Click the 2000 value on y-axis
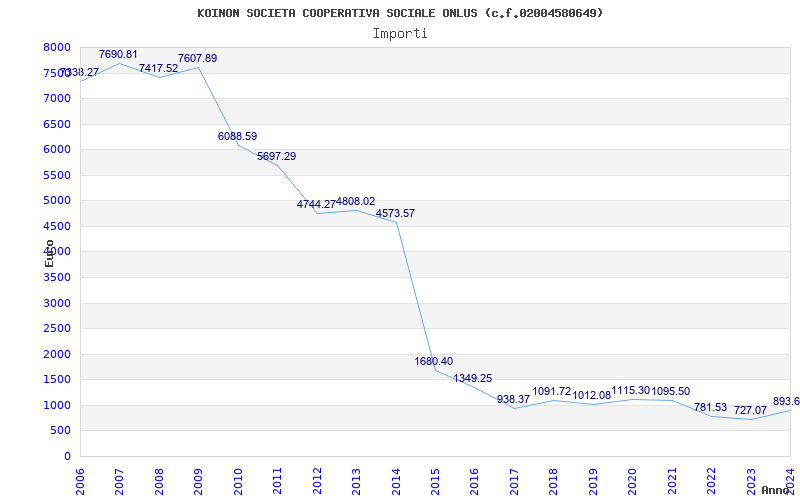 57,354
